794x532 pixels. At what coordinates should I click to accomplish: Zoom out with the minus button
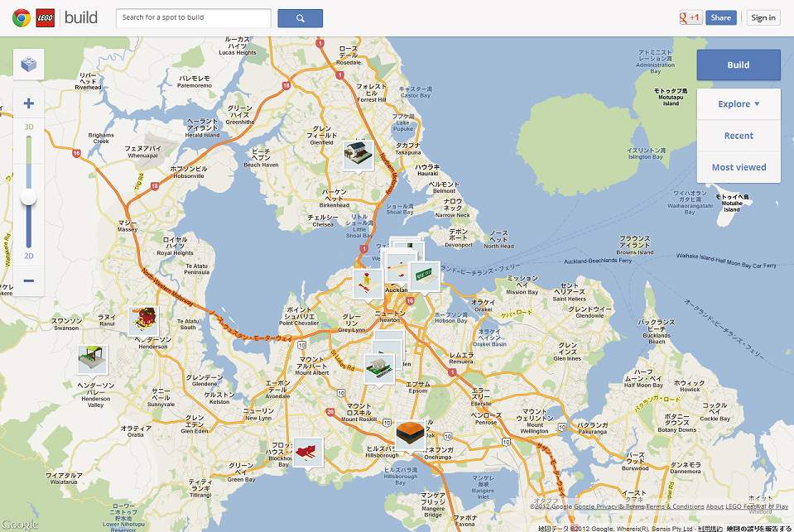pyautogui.click(x=29, y=280)
